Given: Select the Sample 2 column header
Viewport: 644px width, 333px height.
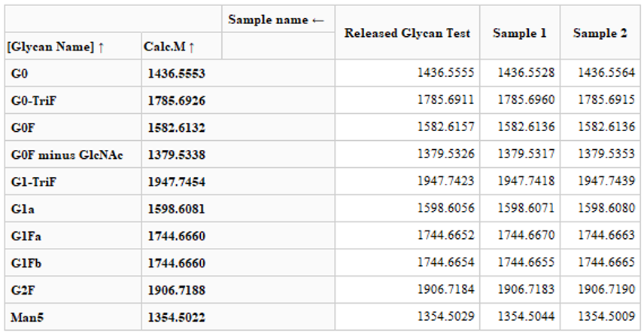Looking at the screenshot, I should click(600, 33).
